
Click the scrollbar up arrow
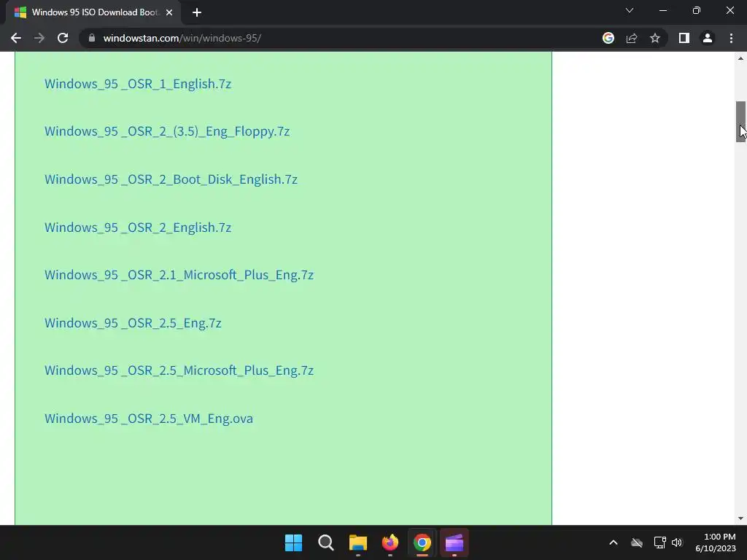point(740,58)
